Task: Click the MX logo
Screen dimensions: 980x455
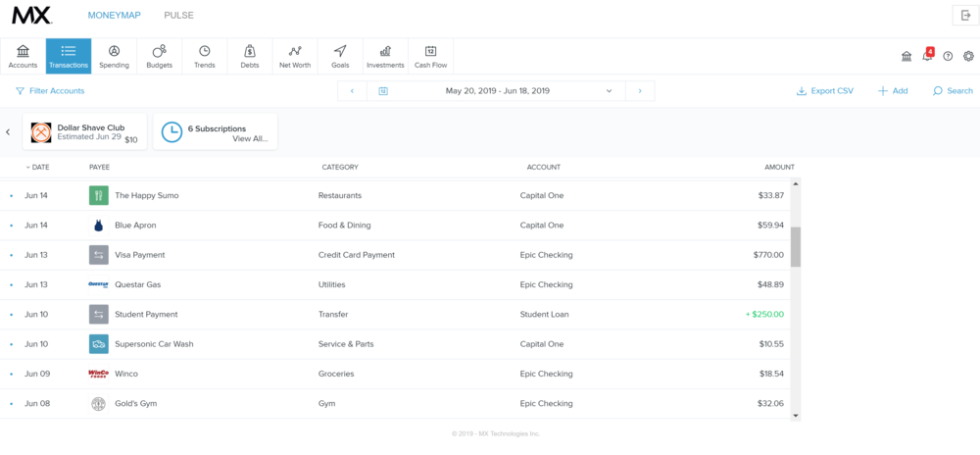Action: tap(32, 15)
